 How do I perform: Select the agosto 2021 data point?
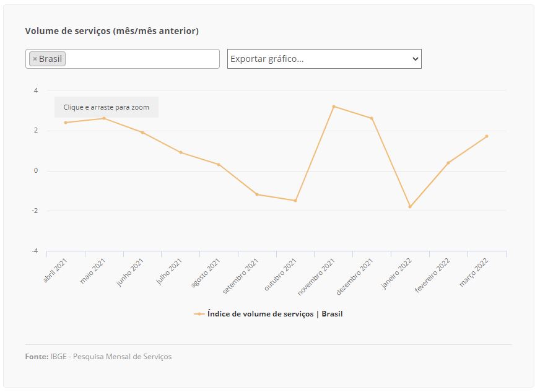(x=219, y=165)
